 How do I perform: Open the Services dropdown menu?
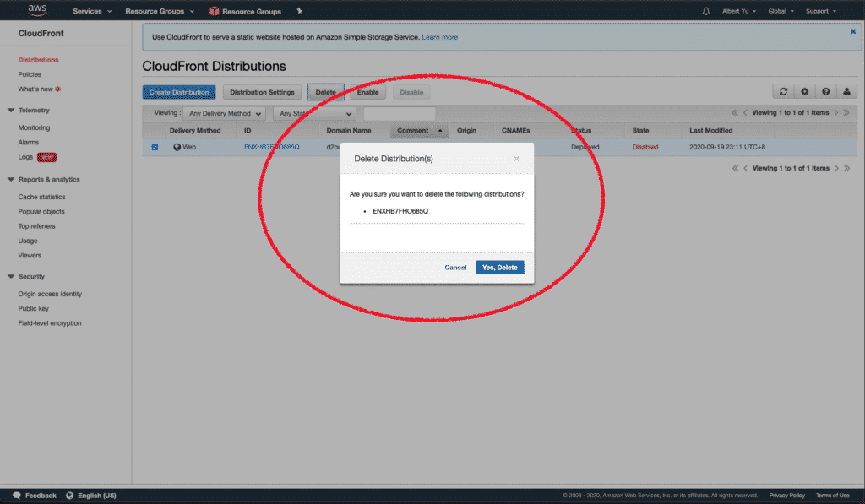point(92,11)
